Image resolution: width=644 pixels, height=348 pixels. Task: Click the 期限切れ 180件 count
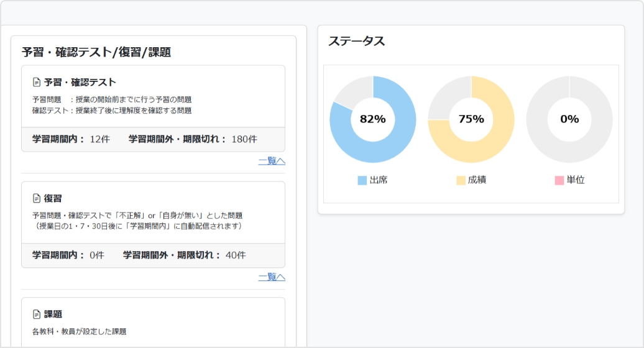pyautogui.click(x=244, y=139)
